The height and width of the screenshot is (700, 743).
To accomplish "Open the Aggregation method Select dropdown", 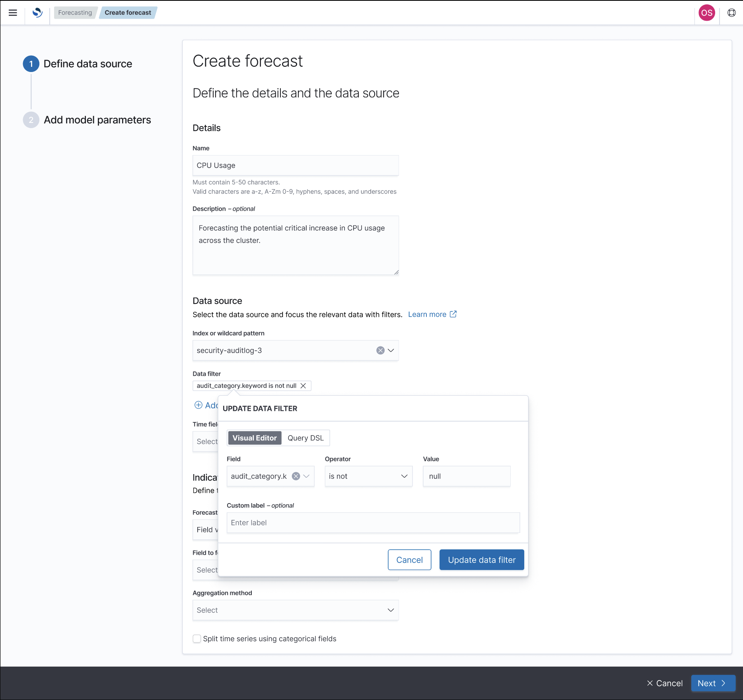I will (295, 610).
